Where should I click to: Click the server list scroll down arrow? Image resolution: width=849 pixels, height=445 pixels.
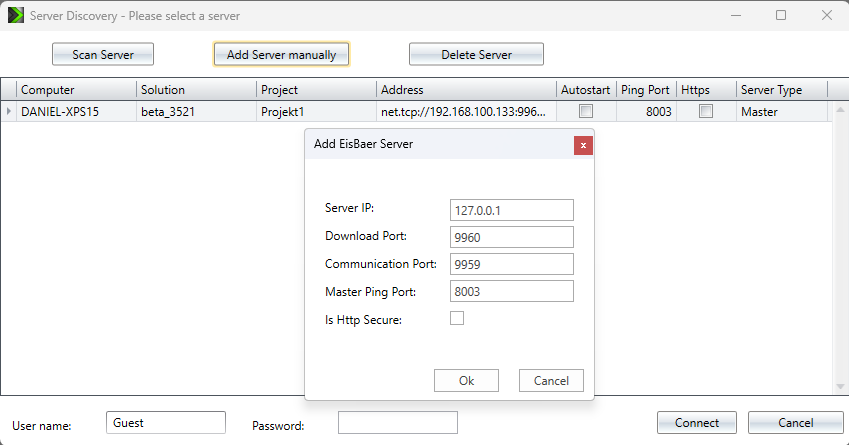tap(840, 387)
